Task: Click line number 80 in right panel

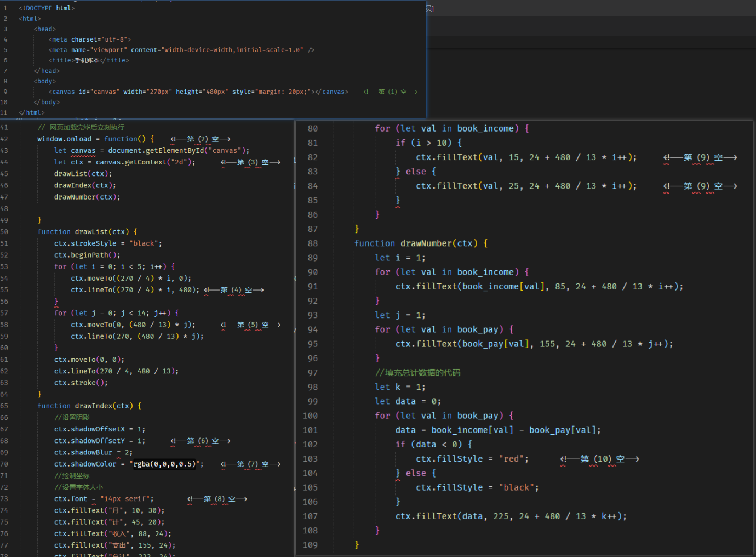Action: 312,128
